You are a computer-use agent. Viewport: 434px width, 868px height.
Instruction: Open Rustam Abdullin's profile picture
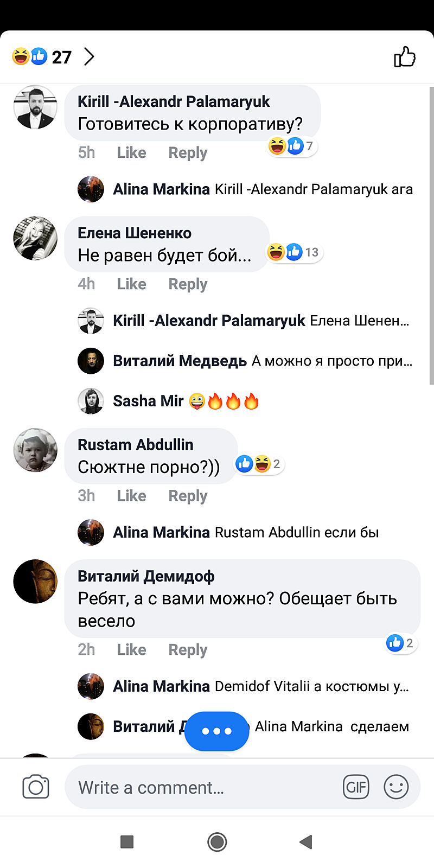35,450
